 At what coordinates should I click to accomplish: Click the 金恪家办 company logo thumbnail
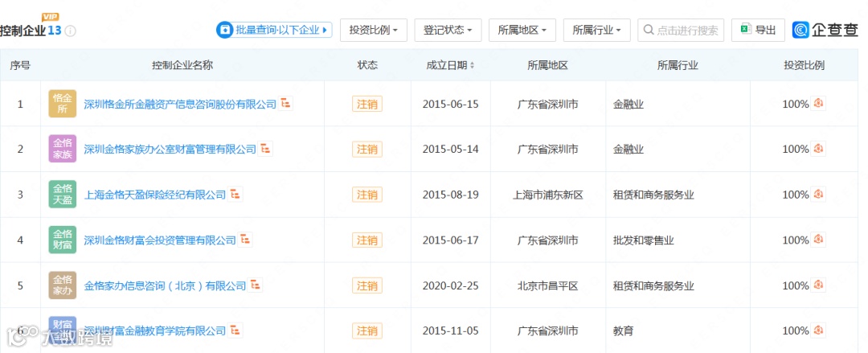coord(62,285)
